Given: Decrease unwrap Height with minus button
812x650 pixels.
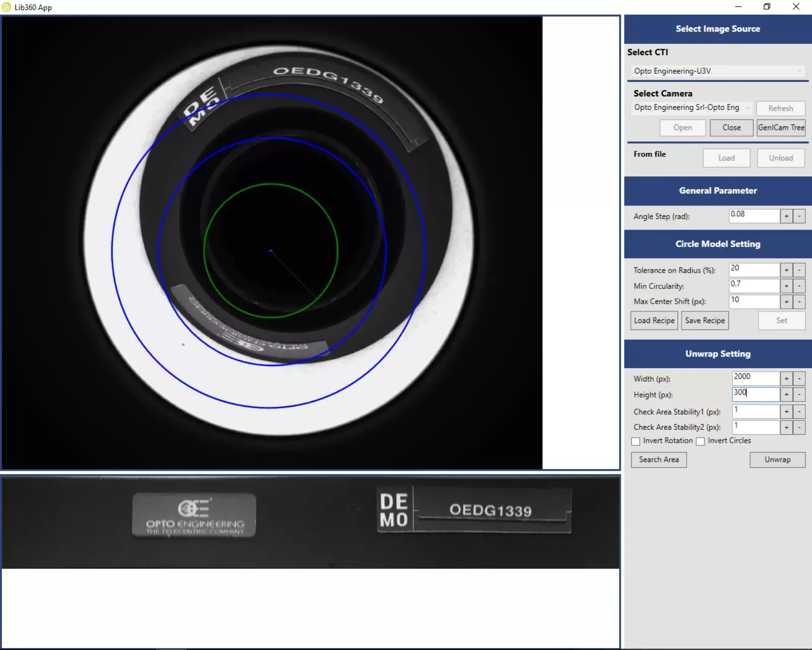Looking at the screenshot, I should pos(799,395).
